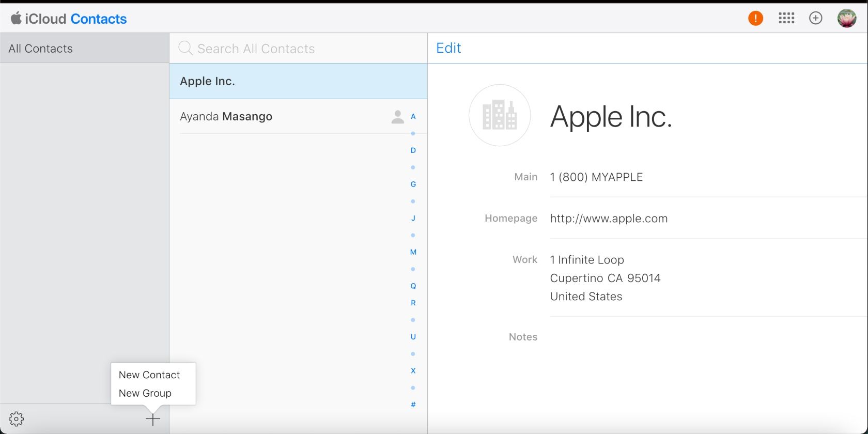Jump to # section in index
Image resolution: width=868 pixels, height=434 pixels.
click(413, 405)
